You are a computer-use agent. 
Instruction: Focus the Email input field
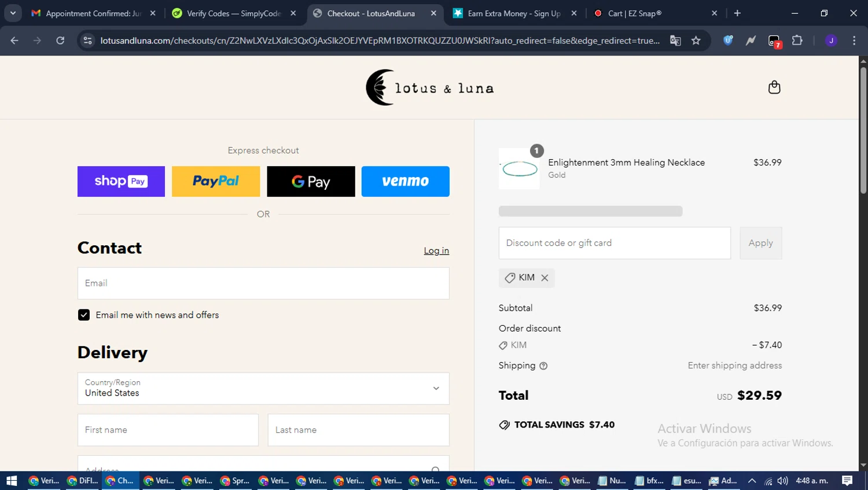(x=263, y=283)
